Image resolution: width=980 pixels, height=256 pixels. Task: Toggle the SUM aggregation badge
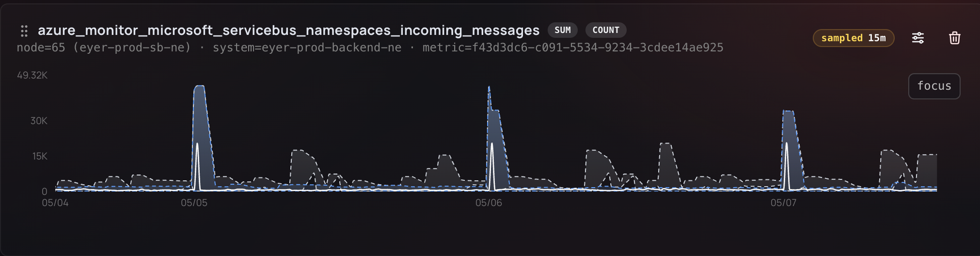click(x=562, y=30)
